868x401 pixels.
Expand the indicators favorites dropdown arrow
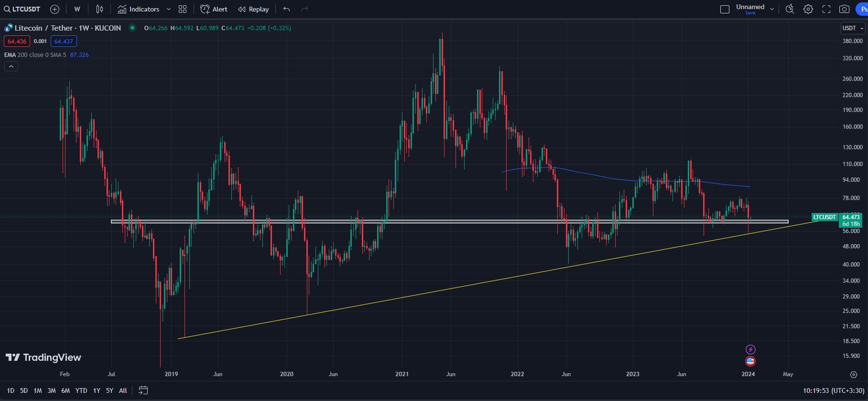click(169, 9)
